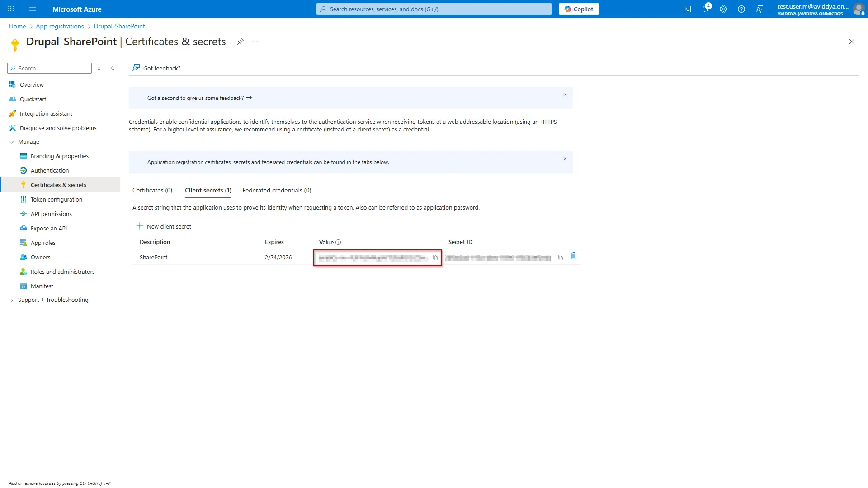Select Client secrets (1) tab
Screen dimensions: 868x488
[208, 190]
